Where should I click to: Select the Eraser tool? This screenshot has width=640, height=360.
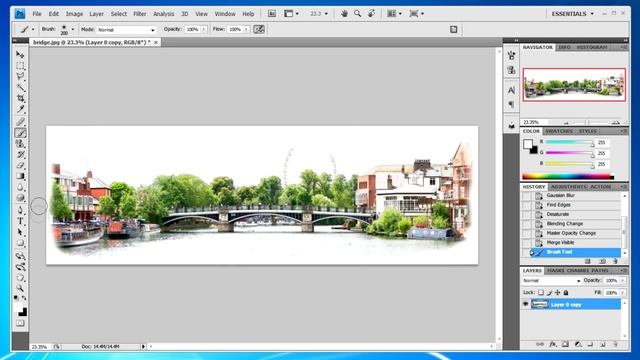[x=20, y=165]
